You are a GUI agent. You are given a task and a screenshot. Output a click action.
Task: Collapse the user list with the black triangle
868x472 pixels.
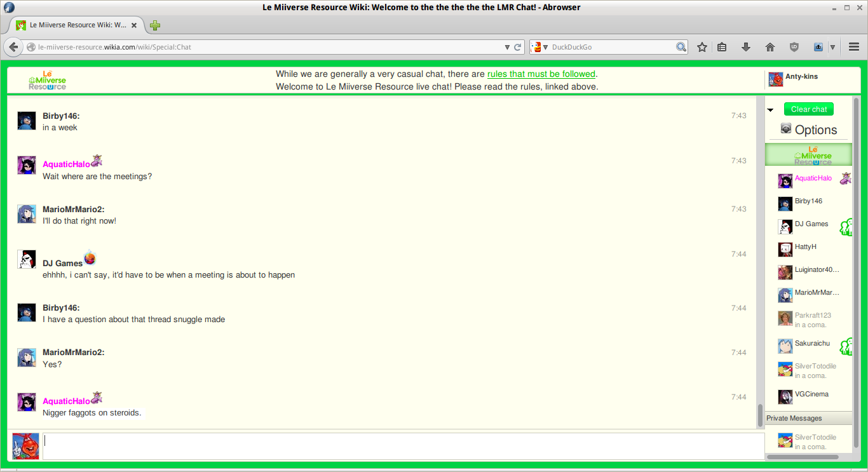pos(770,110)
